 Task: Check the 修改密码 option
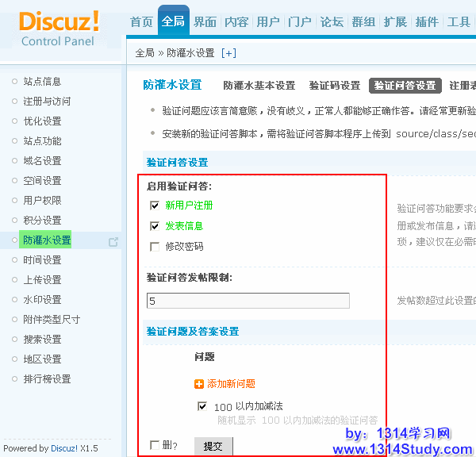click(x=155, y=247)
